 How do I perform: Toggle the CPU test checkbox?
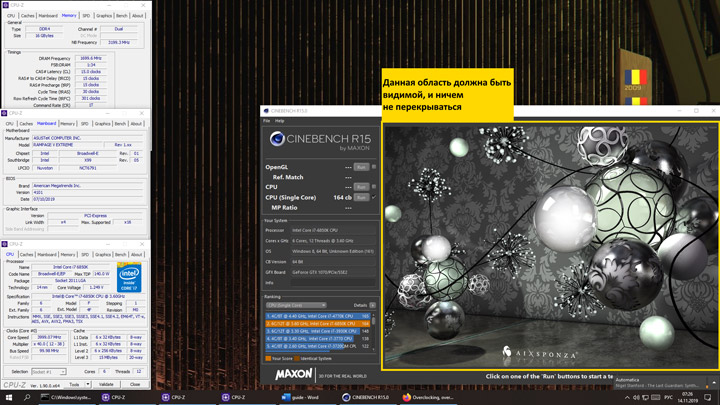pyautogui.click(x=374, y=187)
